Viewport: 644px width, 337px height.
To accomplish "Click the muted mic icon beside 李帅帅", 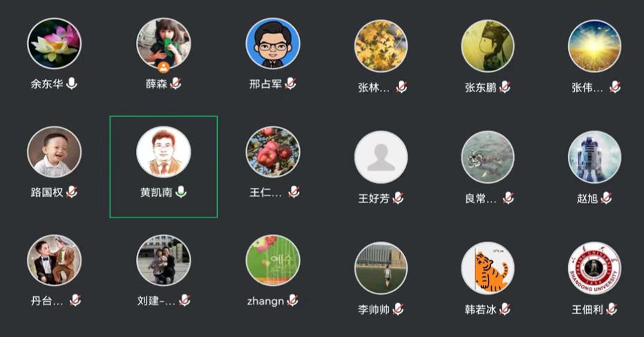I will point(397,309).
